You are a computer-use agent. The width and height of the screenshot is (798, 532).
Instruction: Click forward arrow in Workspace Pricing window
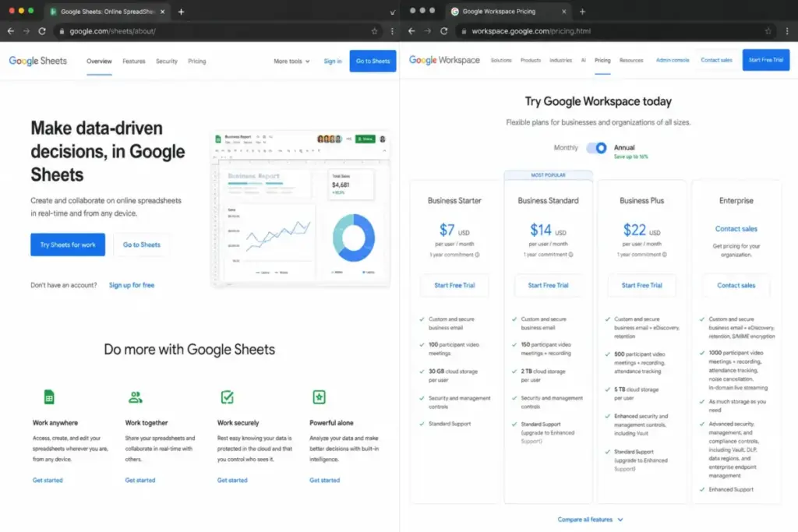(428, 31)
